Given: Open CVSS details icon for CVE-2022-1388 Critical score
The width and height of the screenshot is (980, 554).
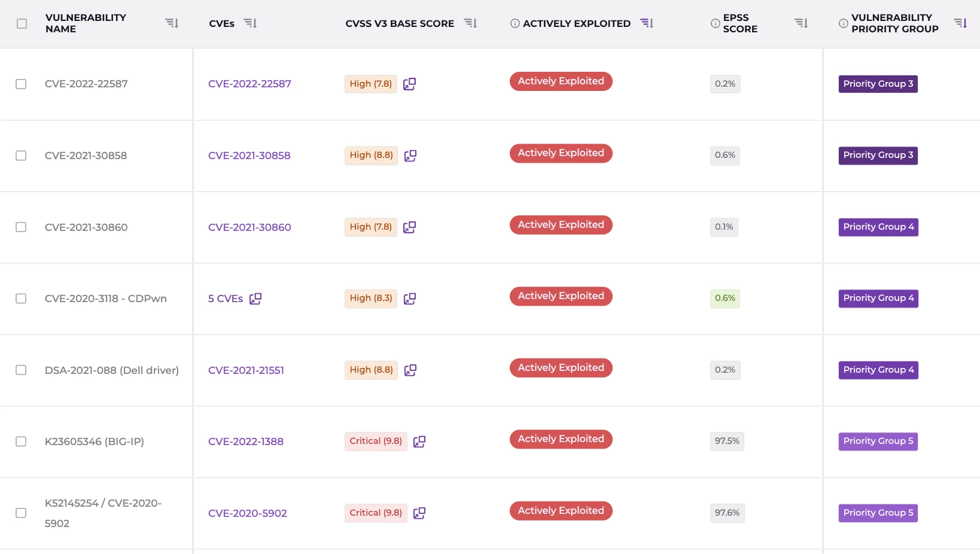Looking at the screenshot, I should 419,442.
